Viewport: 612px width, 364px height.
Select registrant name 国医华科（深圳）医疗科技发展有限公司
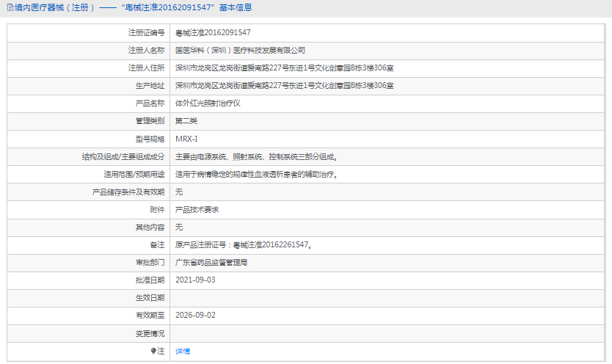click(x=240, y=51)
